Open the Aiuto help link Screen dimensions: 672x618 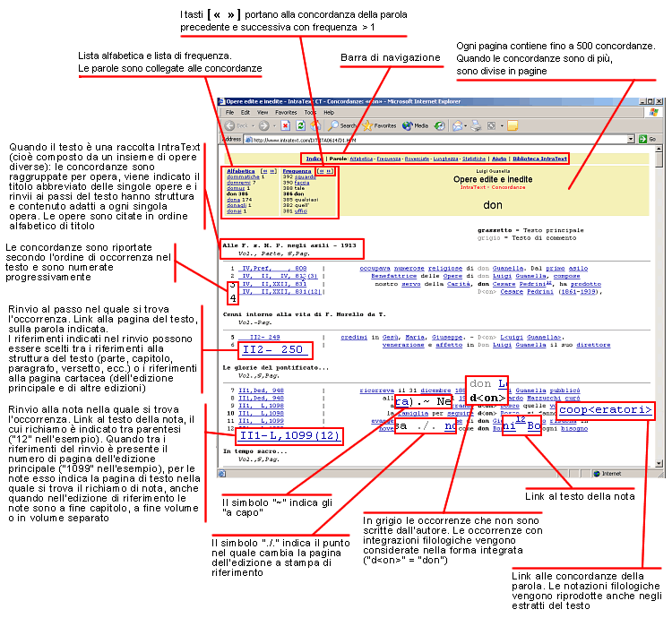(504, 159)
